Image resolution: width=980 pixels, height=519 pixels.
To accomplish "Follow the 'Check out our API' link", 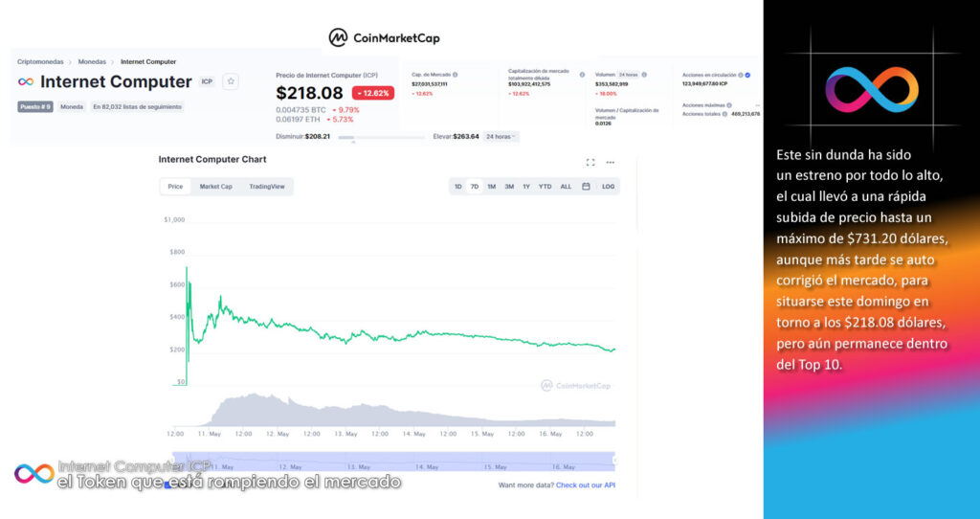I will (x=585, y=485).
